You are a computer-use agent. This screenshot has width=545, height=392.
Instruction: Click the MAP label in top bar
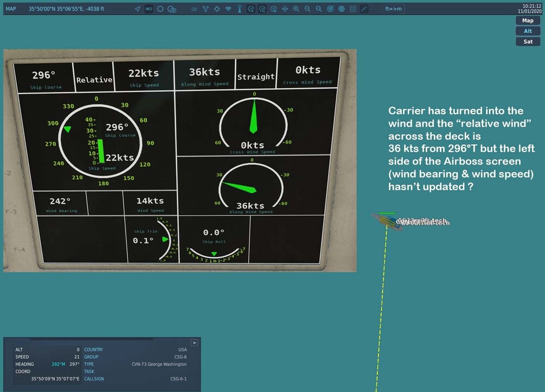click(11, 9)
